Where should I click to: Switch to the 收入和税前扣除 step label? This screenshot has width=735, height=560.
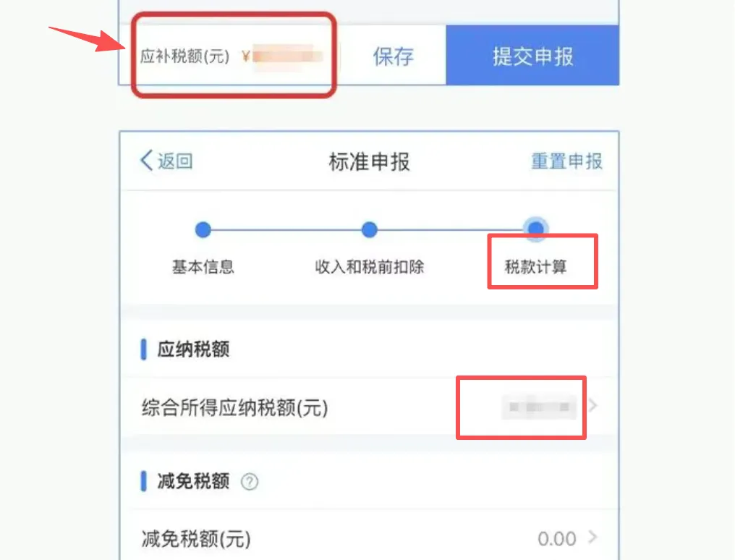pyautogui.click(x=370, y=267)
